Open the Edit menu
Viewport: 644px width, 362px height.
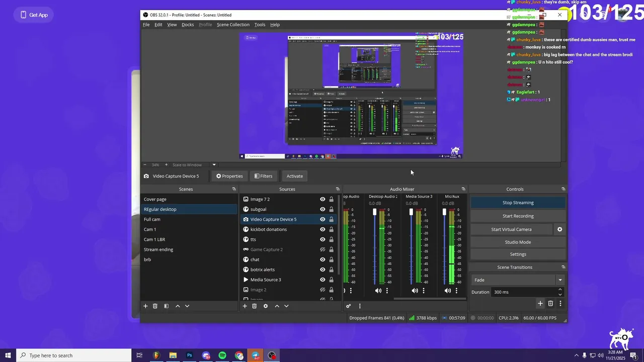[x=158, y=25]
